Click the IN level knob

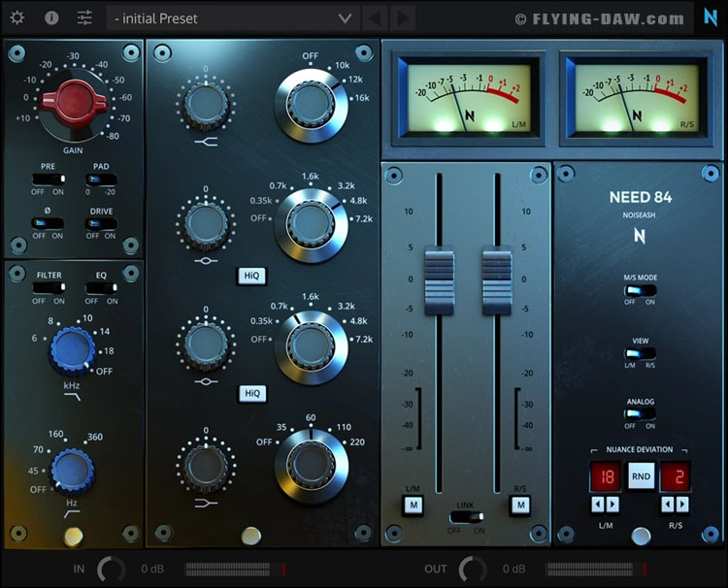pyautogui.click(x=112, y=569)
